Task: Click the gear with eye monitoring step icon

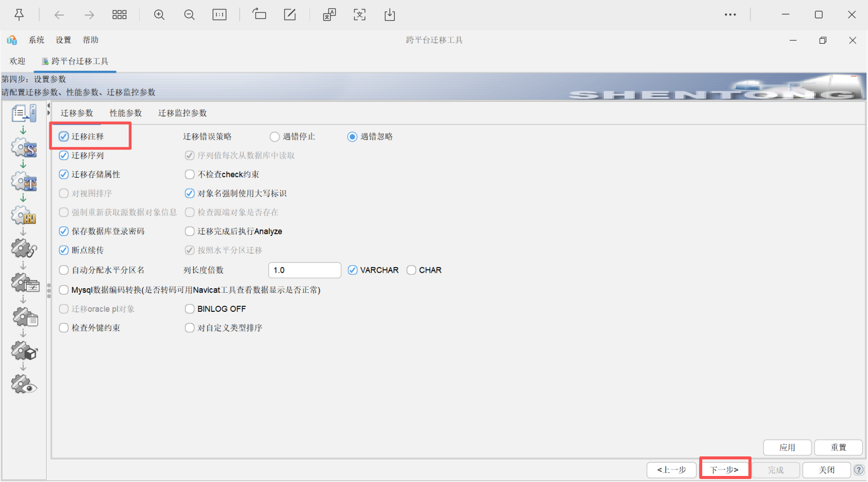Action: coord(24,385)
